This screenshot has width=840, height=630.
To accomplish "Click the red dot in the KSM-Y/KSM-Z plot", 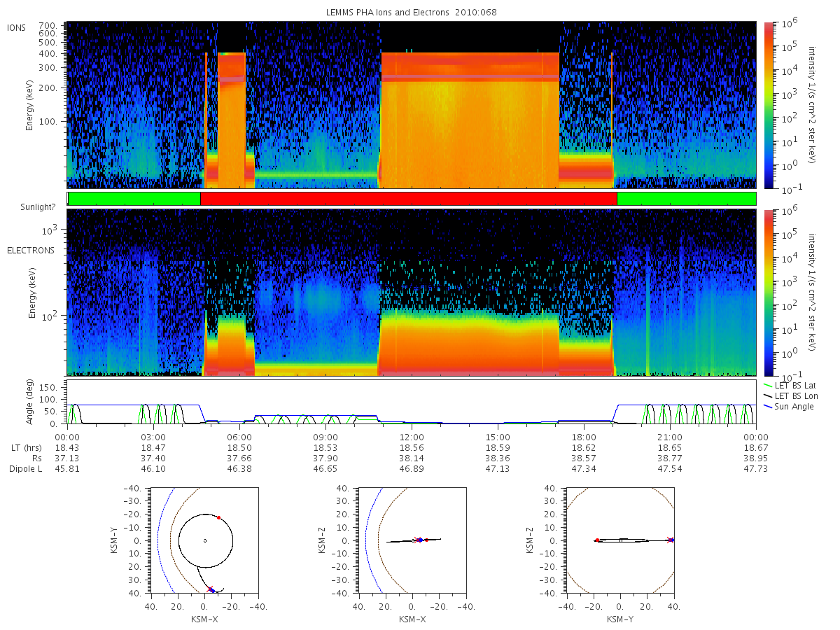I will [x=597, y=540].
